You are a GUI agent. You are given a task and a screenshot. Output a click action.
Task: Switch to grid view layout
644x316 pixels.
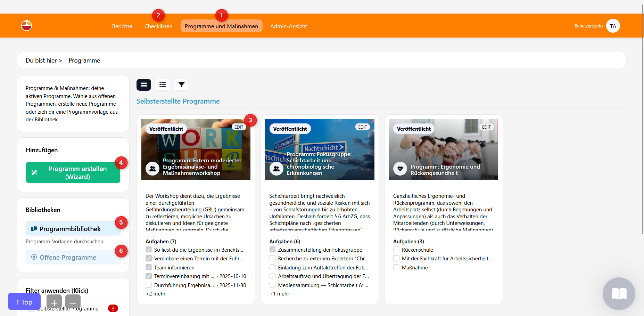[144, 84]
